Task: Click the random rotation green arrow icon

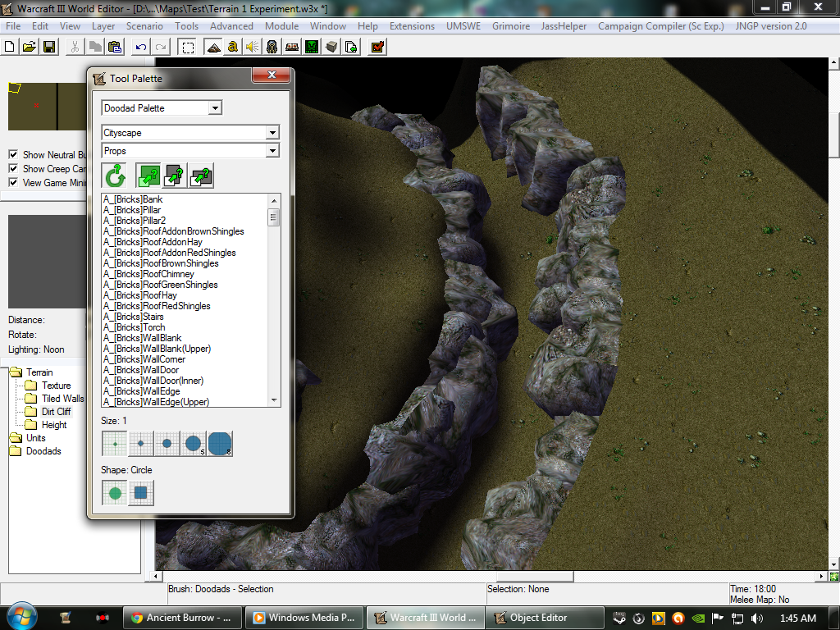Action: pos(115,176)
